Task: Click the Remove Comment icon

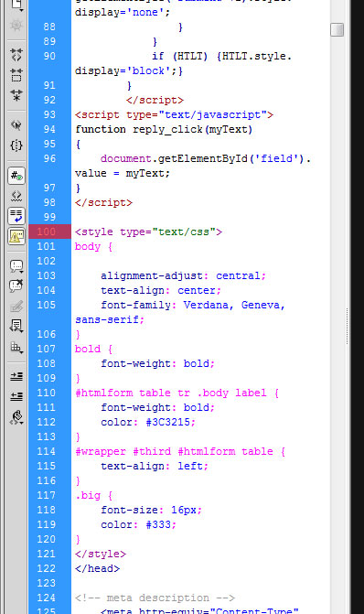Action: [16, 285]
